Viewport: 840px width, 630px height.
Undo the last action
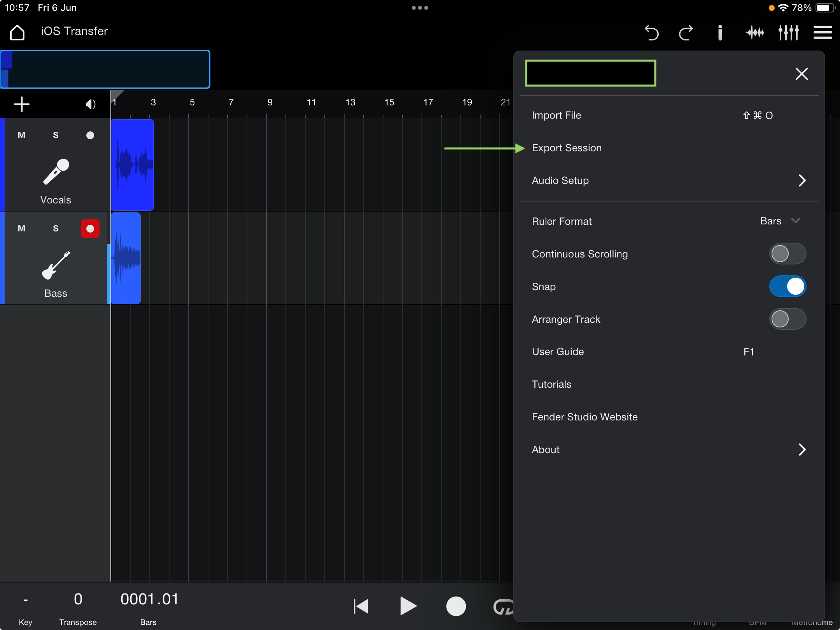(651, 32)
